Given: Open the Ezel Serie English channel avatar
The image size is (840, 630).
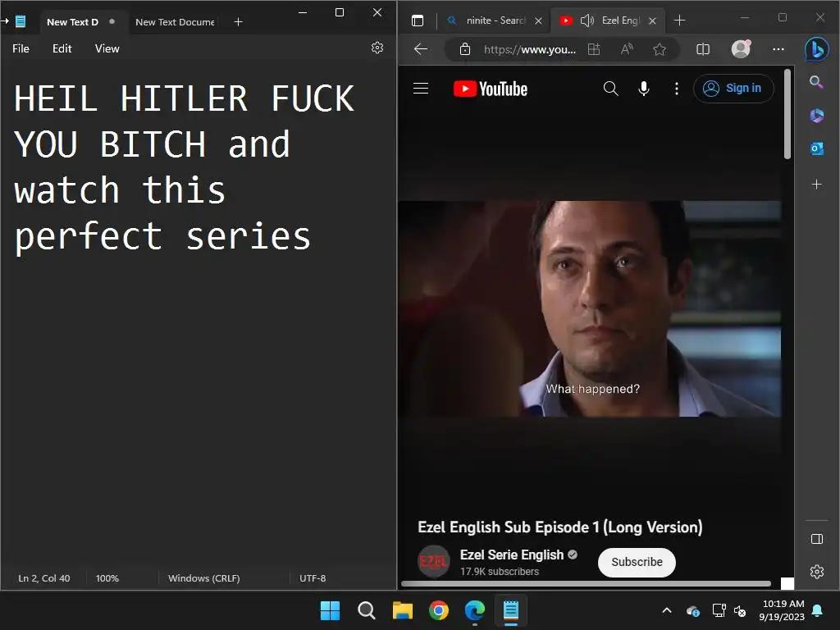Looking at the screenshot, I should point(433,561).
